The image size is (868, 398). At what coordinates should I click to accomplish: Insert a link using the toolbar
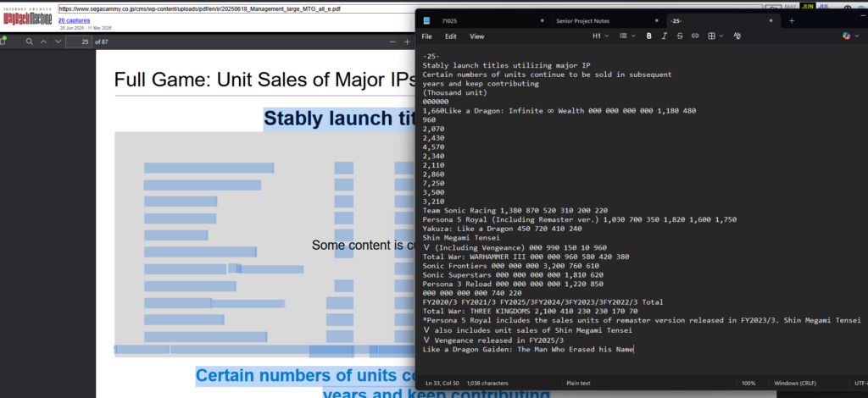(x=695, y=36)
